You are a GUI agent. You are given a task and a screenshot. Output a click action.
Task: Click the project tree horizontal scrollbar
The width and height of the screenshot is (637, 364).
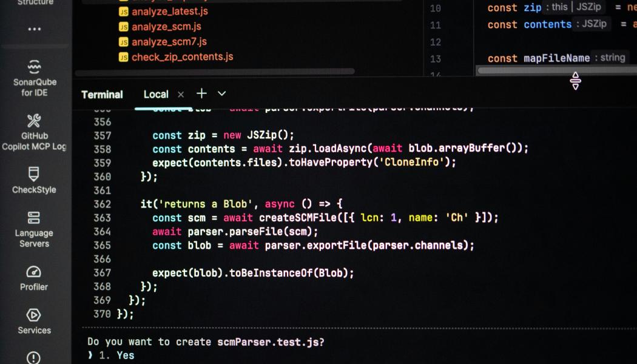(215, 72)
